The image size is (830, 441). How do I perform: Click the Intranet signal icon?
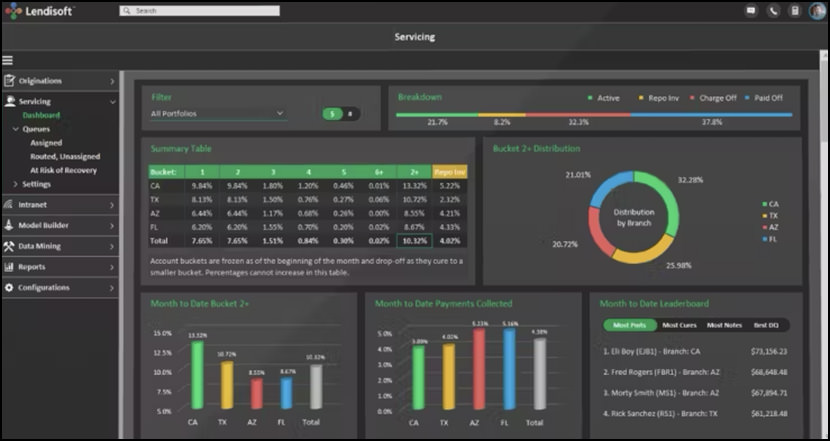pyautogui.click(x=9, y=204)
